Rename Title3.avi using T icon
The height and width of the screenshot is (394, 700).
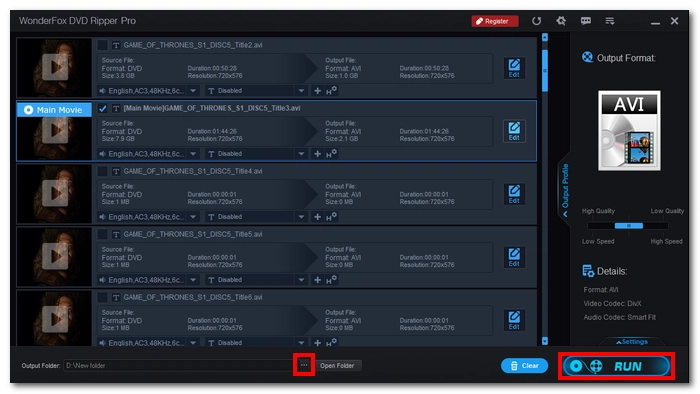[x=116, y=108]
